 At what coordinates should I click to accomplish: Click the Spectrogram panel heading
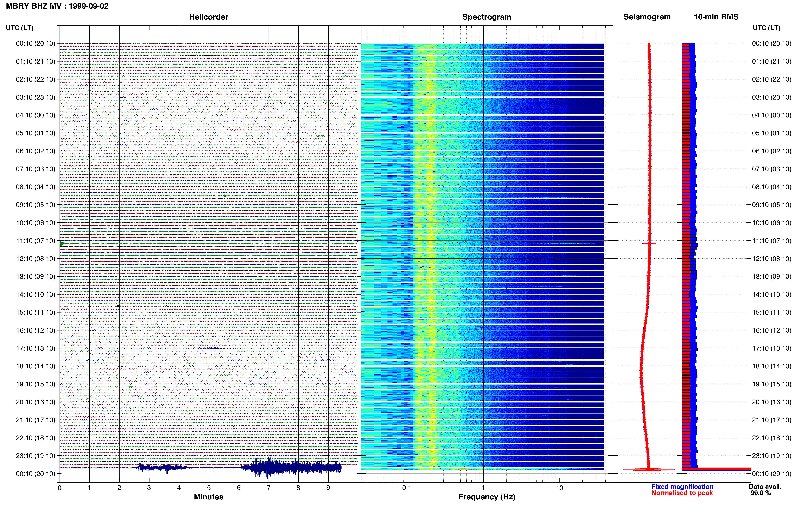coord(487,17)
